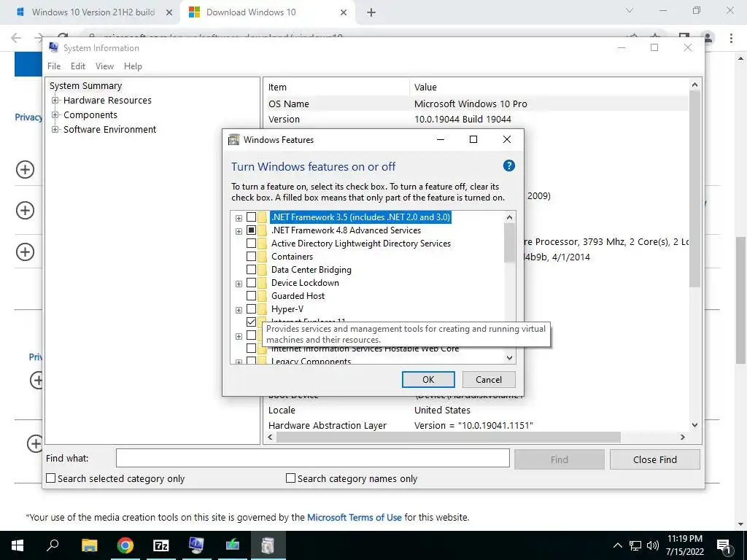This screenshot has width=747, height=560.
Task: Toggle Search selected category only
Action: point(50,478)
